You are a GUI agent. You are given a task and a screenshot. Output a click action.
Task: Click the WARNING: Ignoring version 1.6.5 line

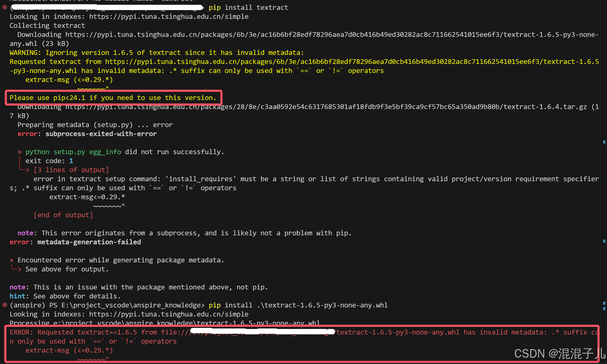(x=157, y=52)
